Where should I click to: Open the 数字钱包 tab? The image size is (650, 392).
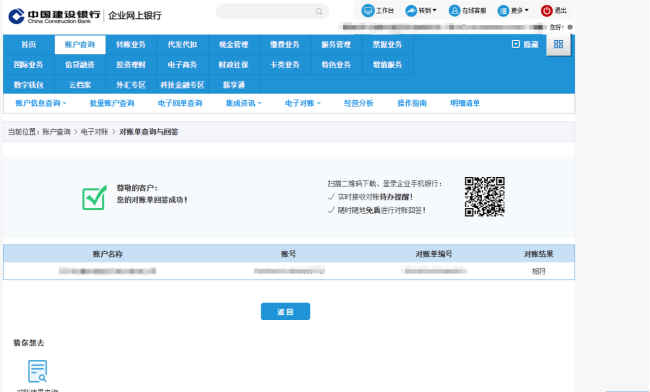(x=29, y=85)
